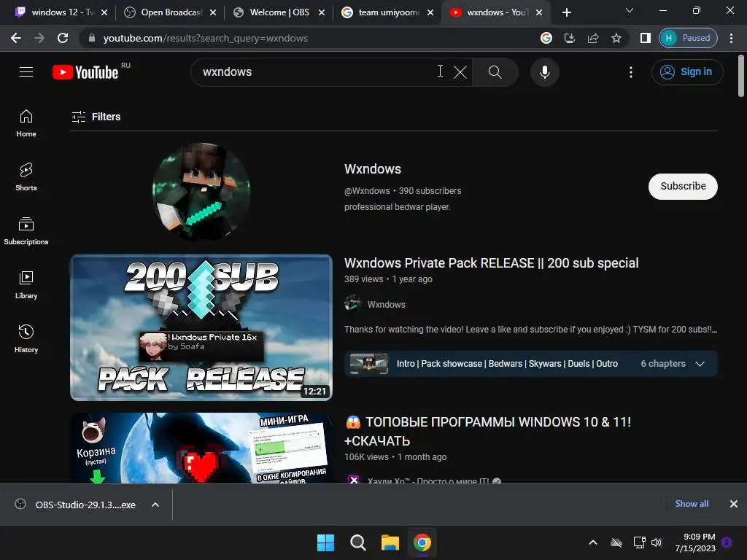747x560 pixels.
Task: Open the network icon in the system tray
Action: click(639, 542)
